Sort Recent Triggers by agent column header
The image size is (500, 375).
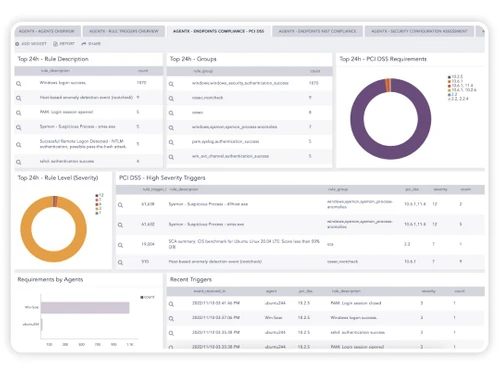coord(271,291)
